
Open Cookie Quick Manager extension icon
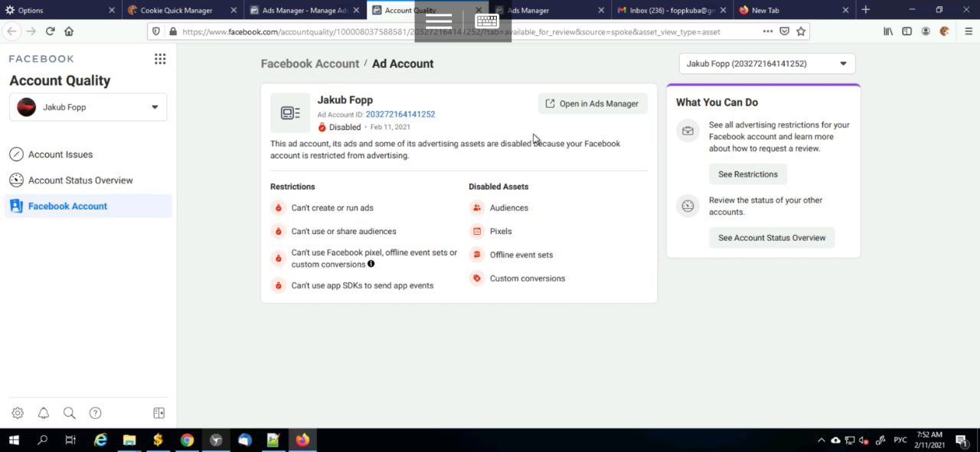tap(944, 31)
